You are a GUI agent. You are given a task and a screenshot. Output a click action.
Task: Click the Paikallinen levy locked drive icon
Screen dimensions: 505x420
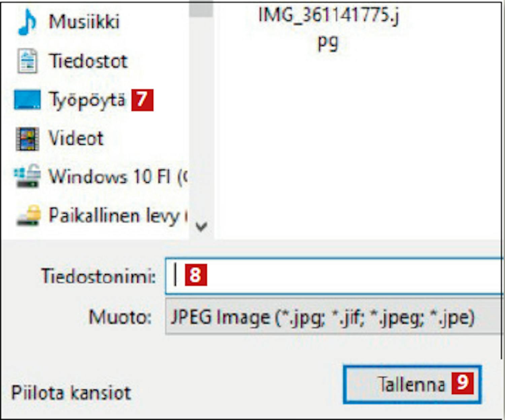[x=28, y=215]
